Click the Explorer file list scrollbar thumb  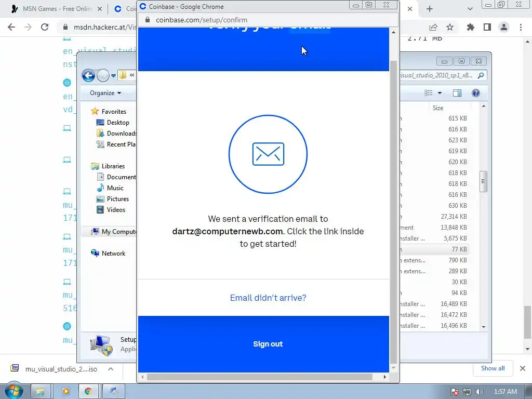coord(484,181)
